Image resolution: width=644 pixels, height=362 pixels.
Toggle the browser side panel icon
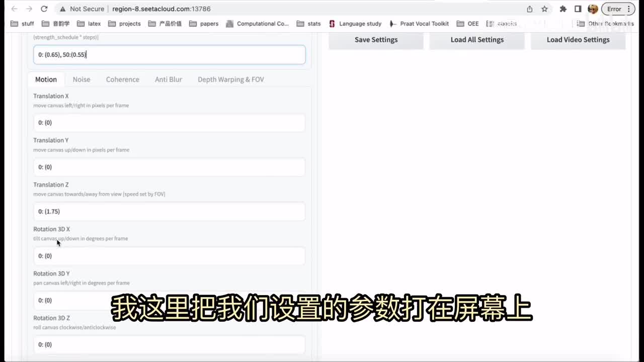pos(578,9)
